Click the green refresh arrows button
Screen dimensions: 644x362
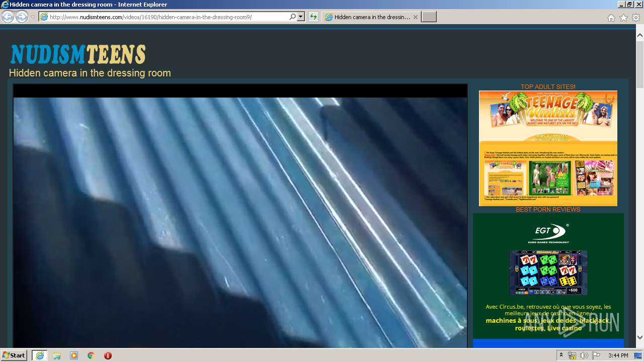tap(313, 17)
